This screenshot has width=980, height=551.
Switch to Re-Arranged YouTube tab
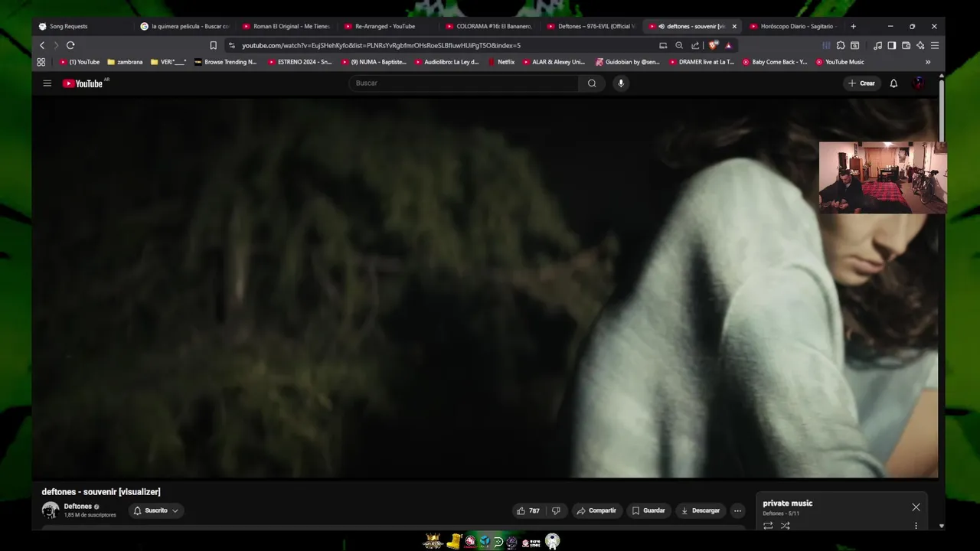coord(388,26)
